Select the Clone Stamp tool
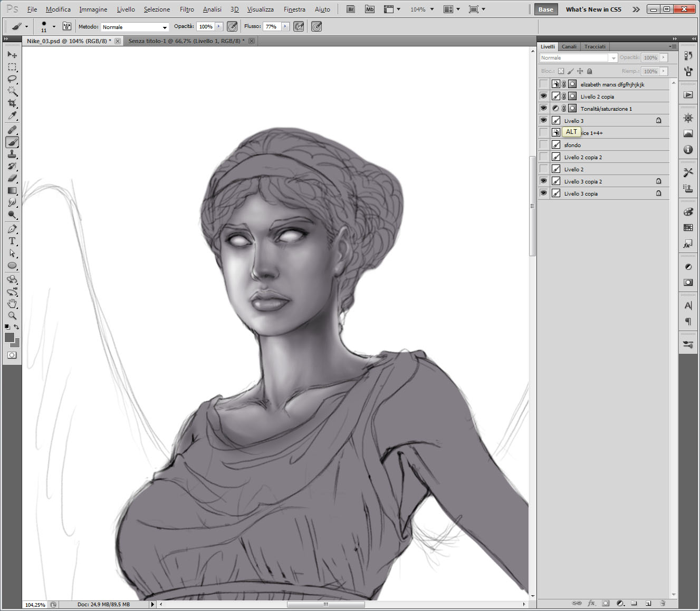700x611 pixels. tap(12, 154)
